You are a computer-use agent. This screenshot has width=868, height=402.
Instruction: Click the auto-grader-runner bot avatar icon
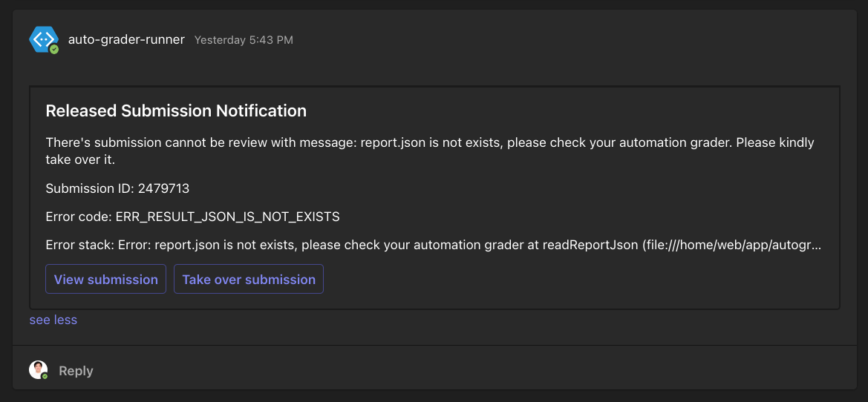44,40
